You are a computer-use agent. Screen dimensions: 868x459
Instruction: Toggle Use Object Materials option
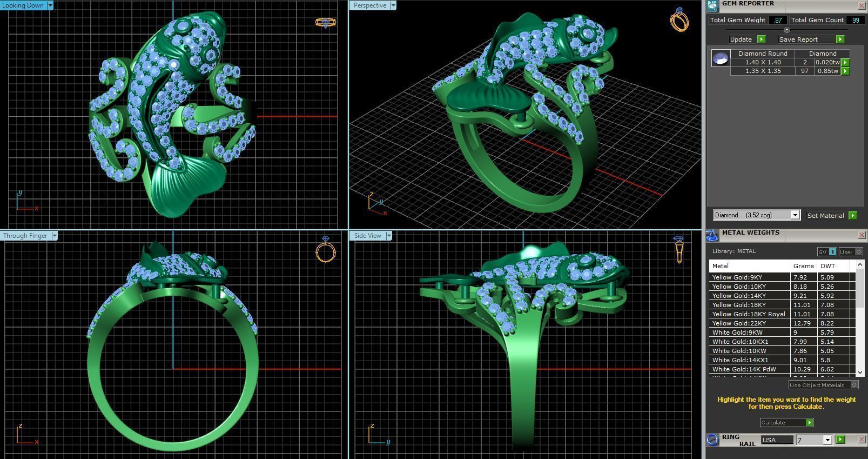click(x=823, y=385)
